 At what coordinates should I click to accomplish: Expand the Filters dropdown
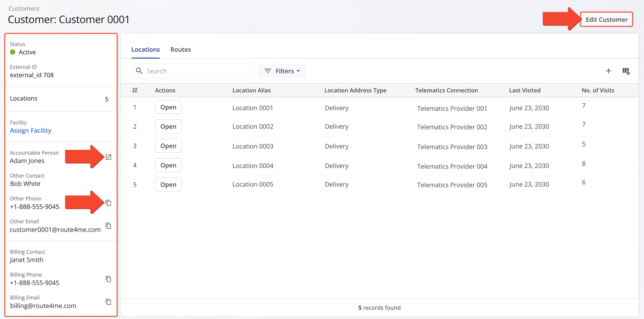click(299, 71)
